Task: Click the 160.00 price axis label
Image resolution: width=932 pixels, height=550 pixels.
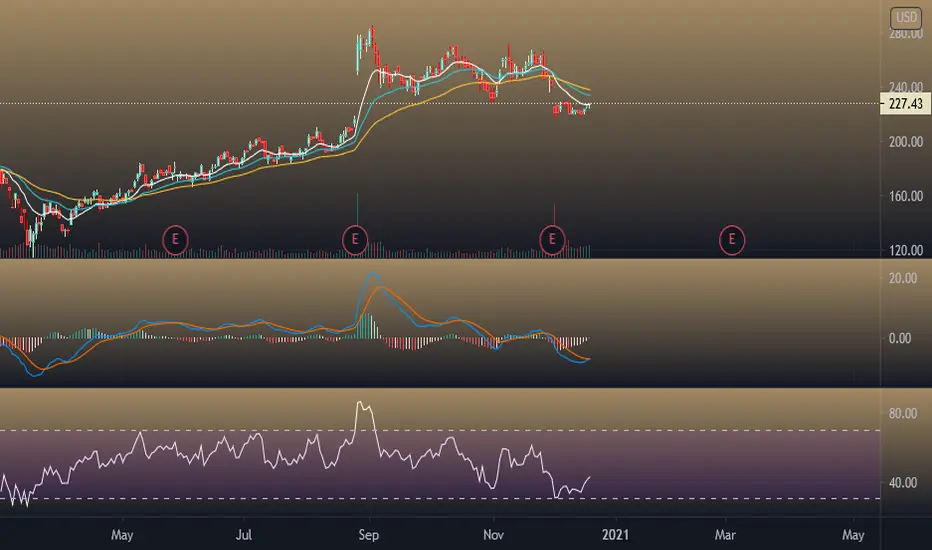Action: point(906,196)
